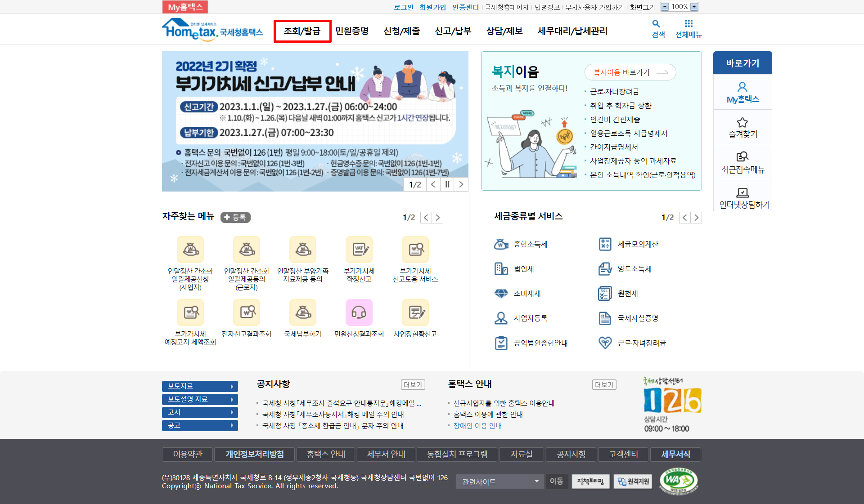Open the 조회/발급 menu
The height and width of the screenshot is (504, 864).
302,31
